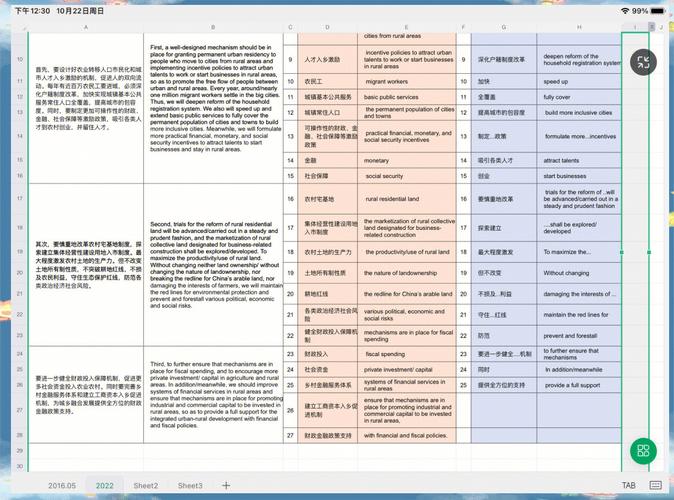Click the date 10月22日周日 in the status bar
Screen dimensions: 674x500
click(x=80, y=11)
